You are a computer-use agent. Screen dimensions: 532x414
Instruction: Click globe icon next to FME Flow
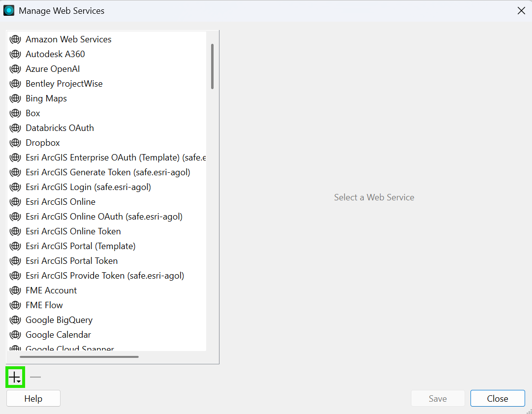pyautogui.click(x=15, y=305)
